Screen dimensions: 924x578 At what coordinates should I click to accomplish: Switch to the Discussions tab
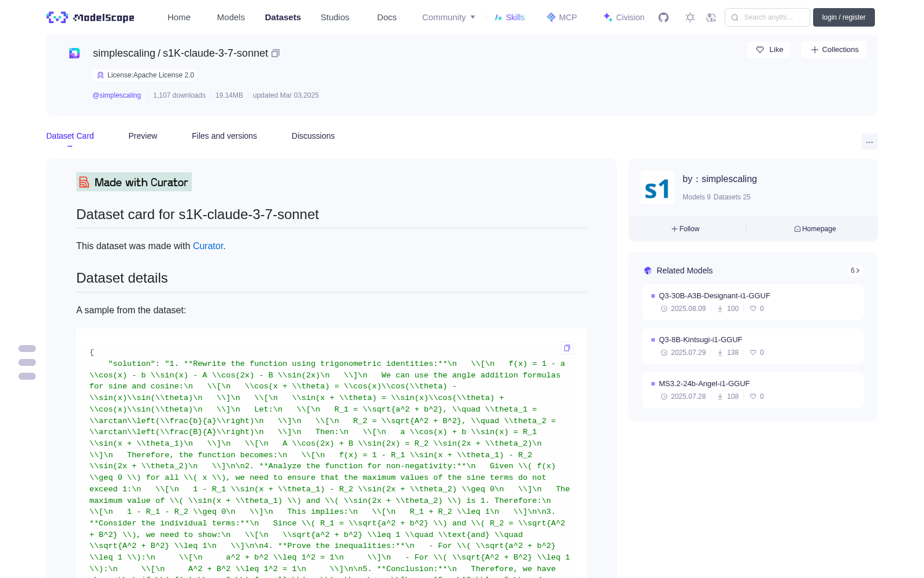click(x=313, y=136)
